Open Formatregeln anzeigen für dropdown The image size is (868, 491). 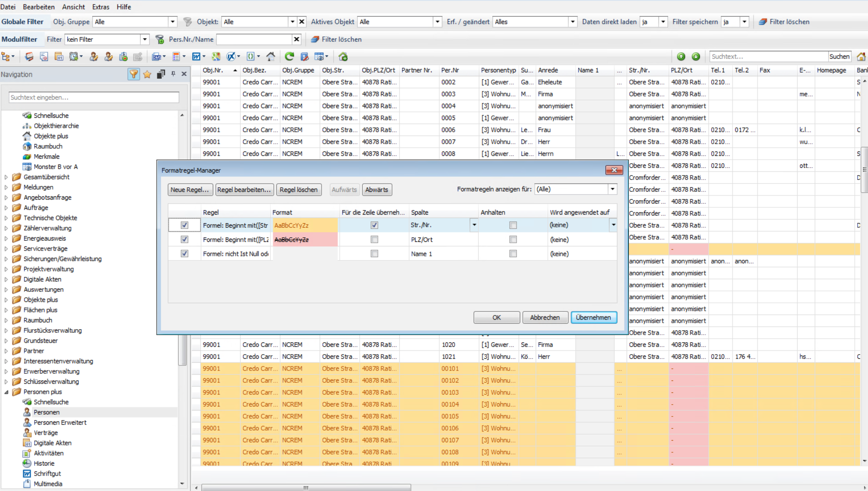(612, 189)
